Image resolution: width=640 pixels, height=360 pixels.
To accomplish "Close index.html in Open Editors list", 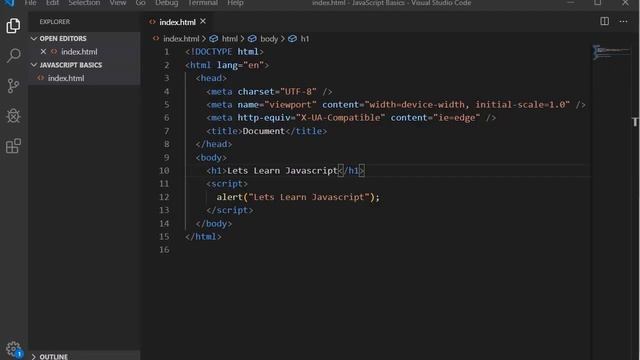I will [43, 51].
